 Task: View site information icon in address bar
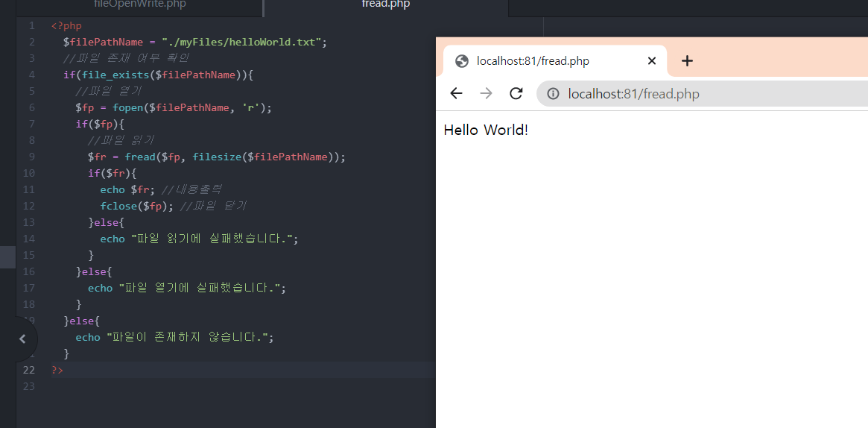click(x=553, y=93)
